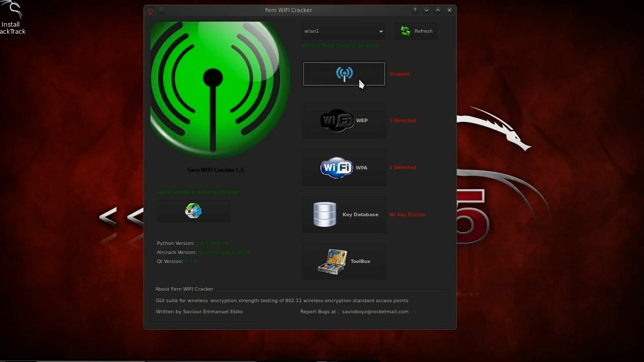Click the 'No Key Entries' status text
This screenshot has height=362, width=644.
(x=407, y=215)
